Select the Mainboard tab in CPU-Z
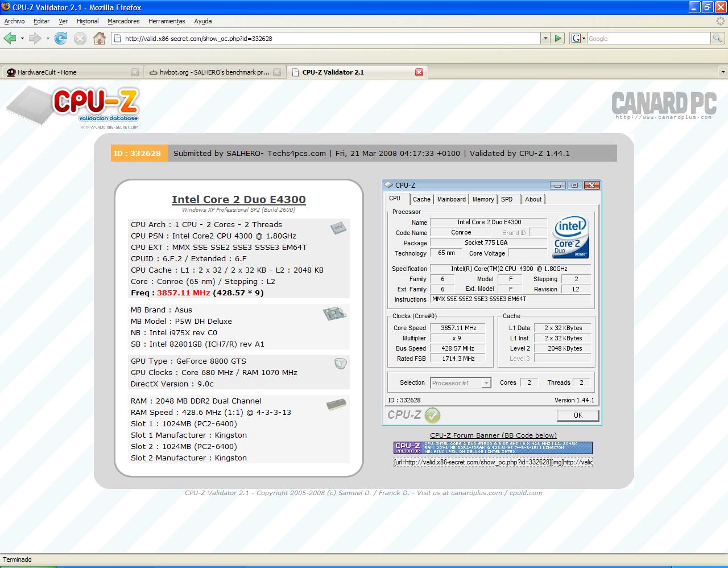 (x=452, y=199)
